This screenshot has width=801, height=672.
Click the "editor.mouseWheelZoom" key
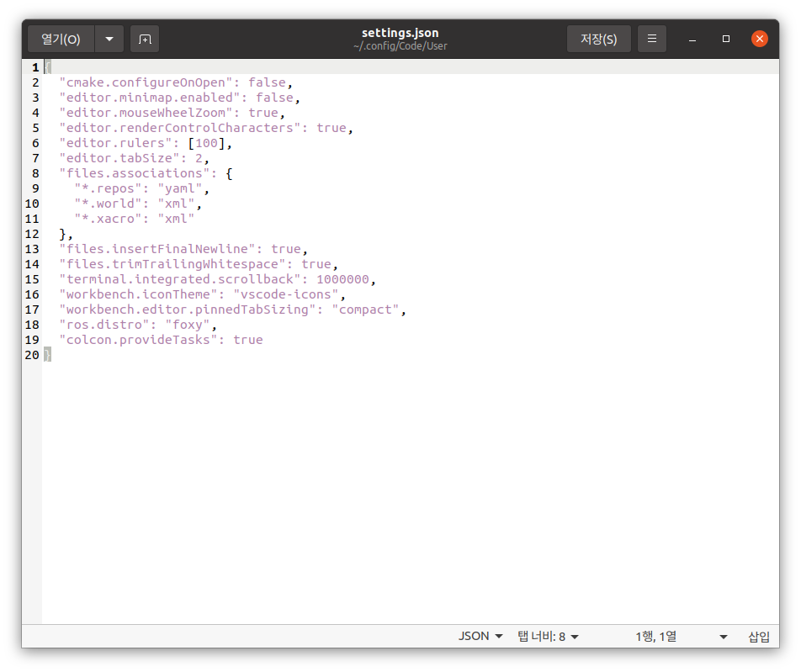(x=146, y=113)
